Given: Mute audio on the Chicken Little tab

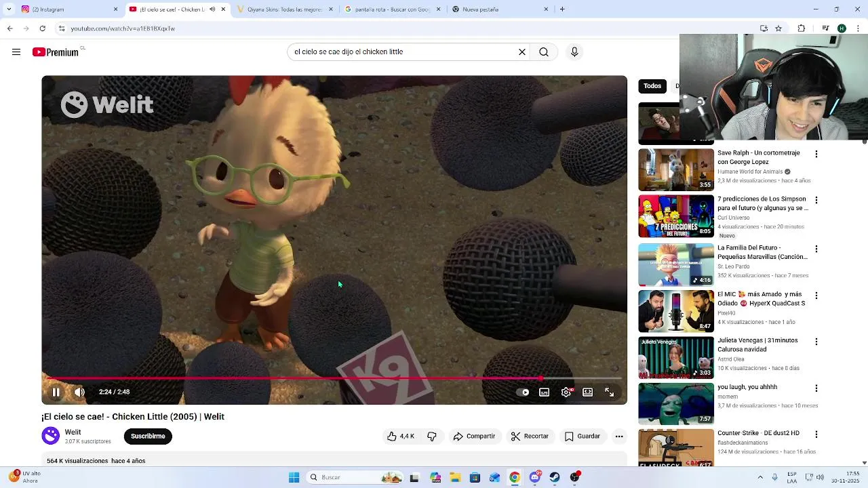Looking at the screenshot, I should click(x=212, y=9).
